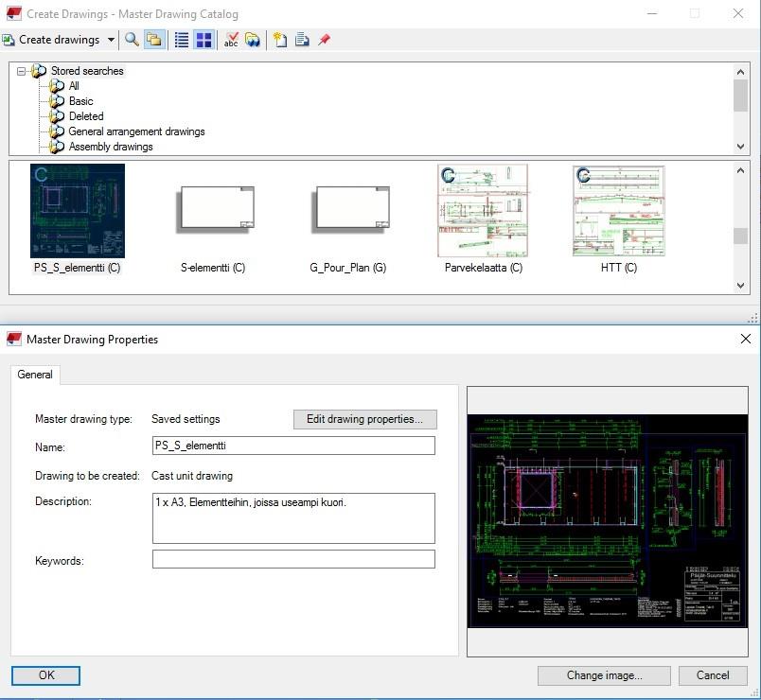
Task: Select the All stored search
Action: (x=74, y=86)
